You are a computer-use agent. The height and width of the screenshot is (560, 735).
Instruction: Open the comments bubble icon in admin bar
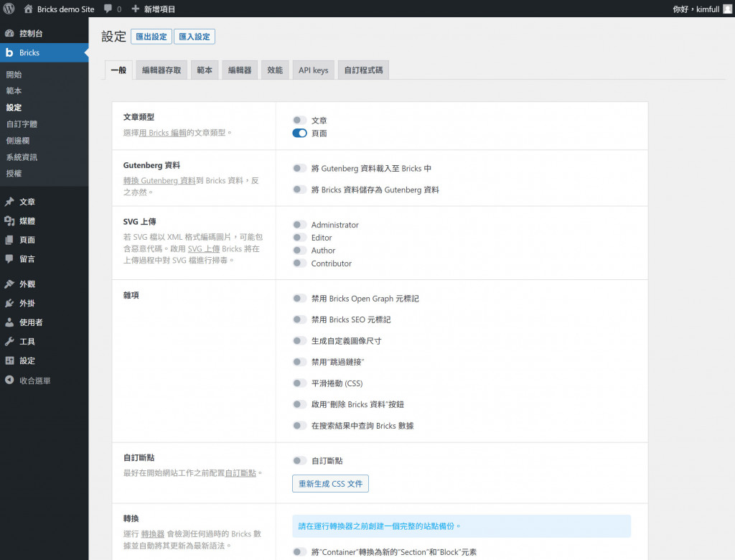click(x=108, y=9)
